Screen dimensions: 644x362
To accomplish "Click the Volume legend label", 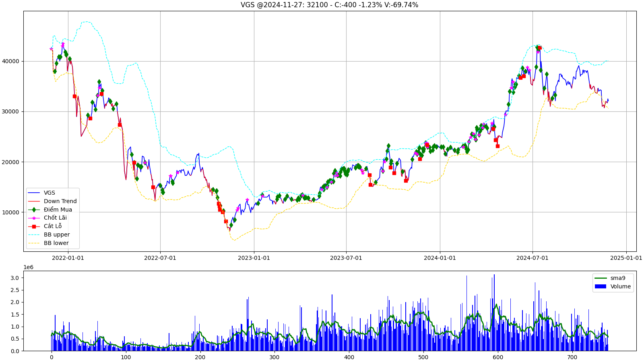I will click(621, 286).
